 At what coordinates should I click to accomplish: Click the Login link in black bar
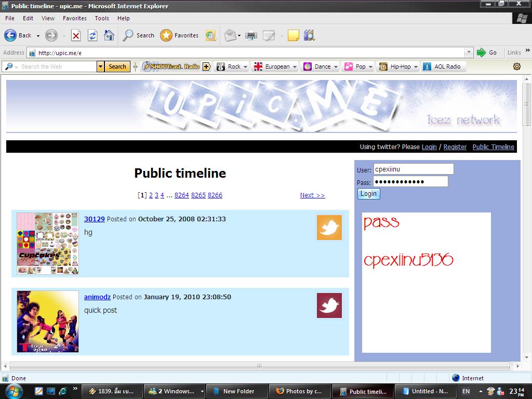429,147
